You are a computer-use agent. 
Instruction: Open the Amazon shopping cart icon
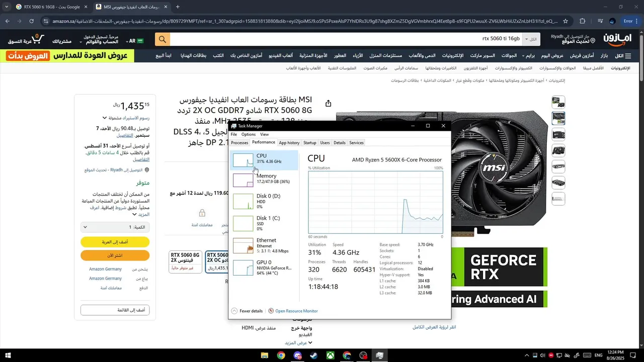coord(37,39)
